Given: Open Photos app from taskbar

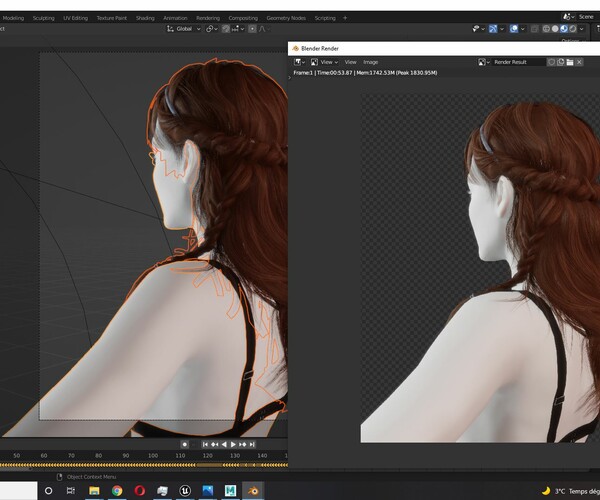Looking at the screenshot, I should click(x=208, y=491).
